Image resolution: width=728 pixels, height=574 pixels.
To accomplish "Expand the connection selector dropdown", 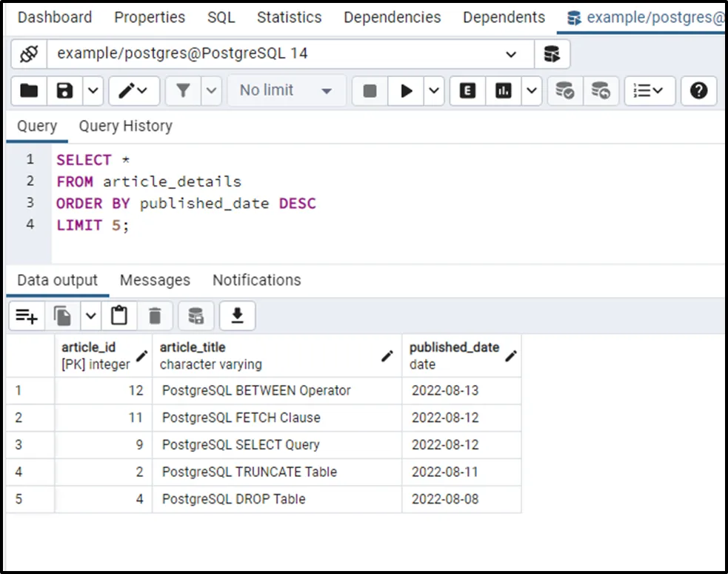I will 511,54.
